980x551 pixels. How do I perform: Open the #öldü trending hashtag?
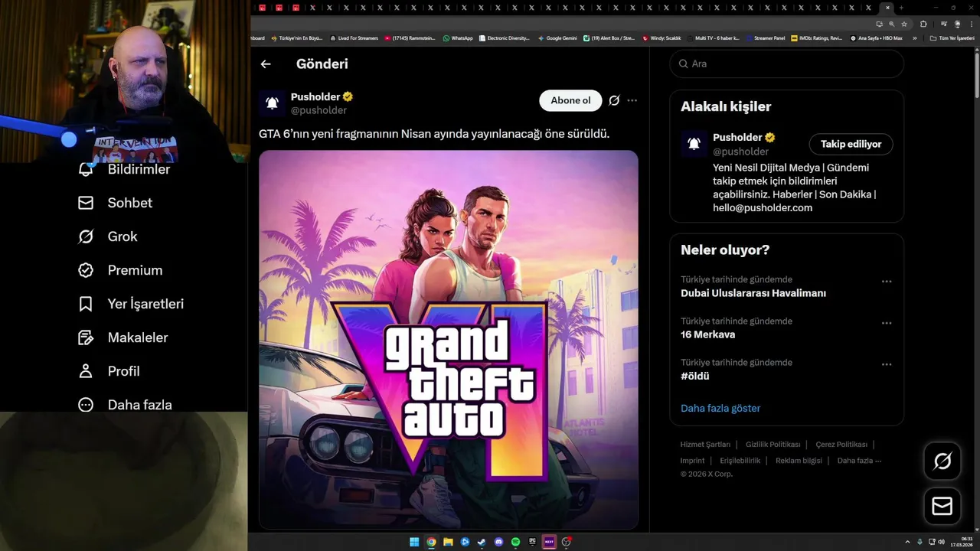tap(695, 376)
